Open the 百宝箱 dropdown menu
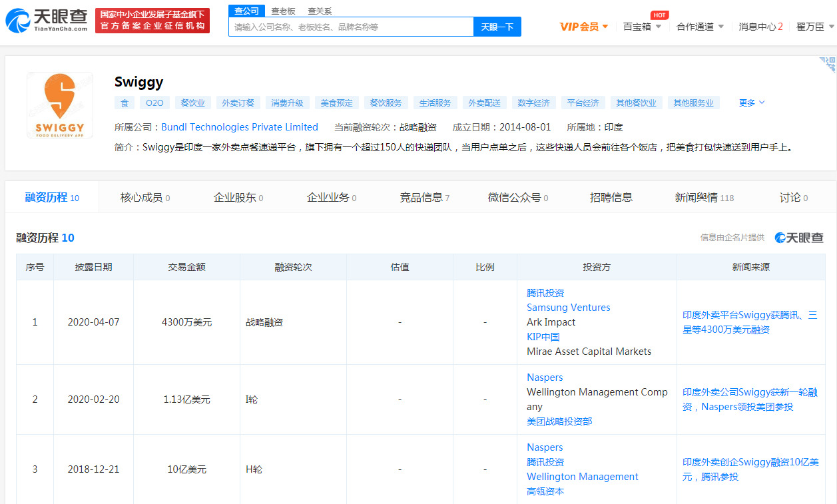Image resolution: width=837 pixels, height=504 pixels. pos(642,27)
